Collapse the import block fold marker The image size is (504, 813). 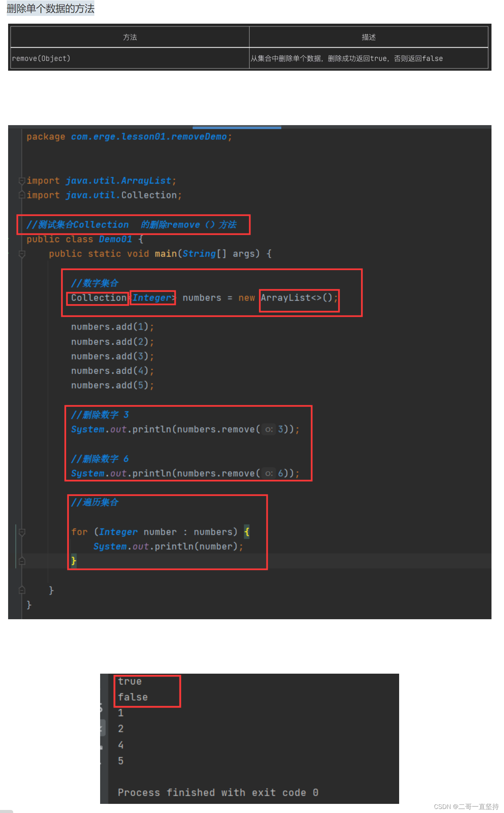click(x=22, y=181)
